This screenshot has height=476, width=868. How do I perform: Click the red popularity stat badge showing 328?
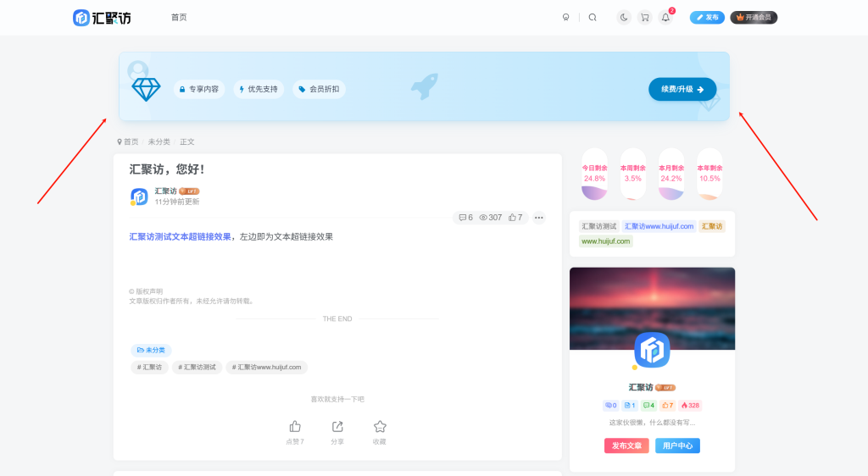click(x=690, y=405)
